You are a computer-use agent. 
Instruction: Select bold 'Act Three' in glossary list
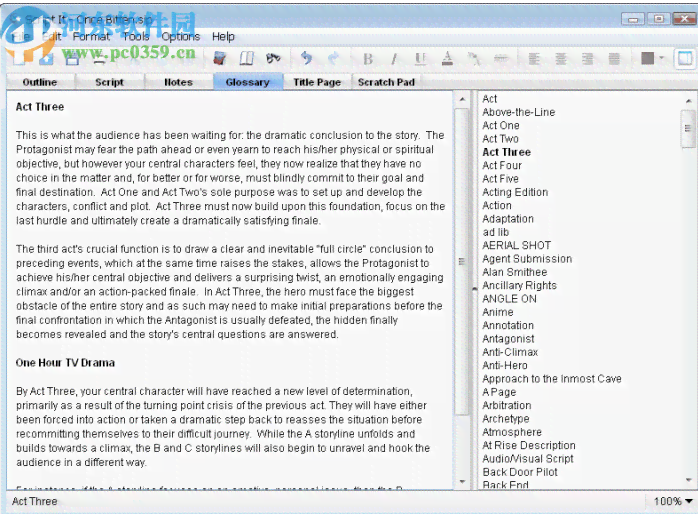(507, 152)
